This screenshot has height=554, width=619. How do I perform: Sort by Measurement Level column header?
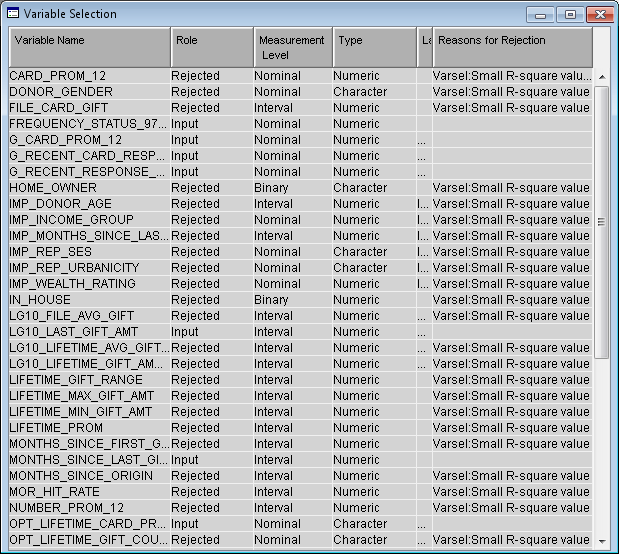click(x=293, y=47)
